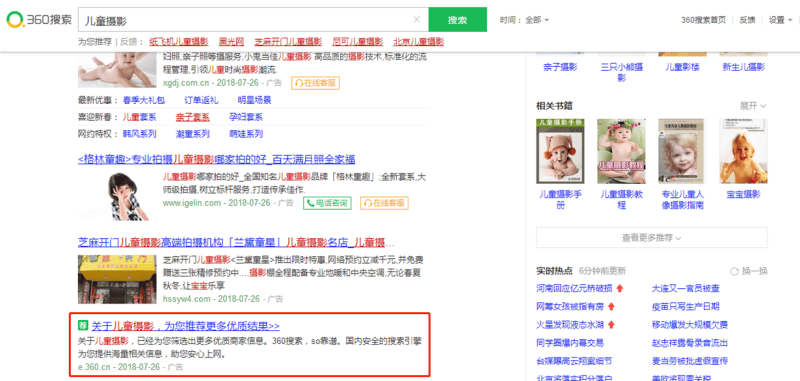Select suggestion 北京儿童摄影
The width and height of the screenshot is (800, 381).
[418, 42]
